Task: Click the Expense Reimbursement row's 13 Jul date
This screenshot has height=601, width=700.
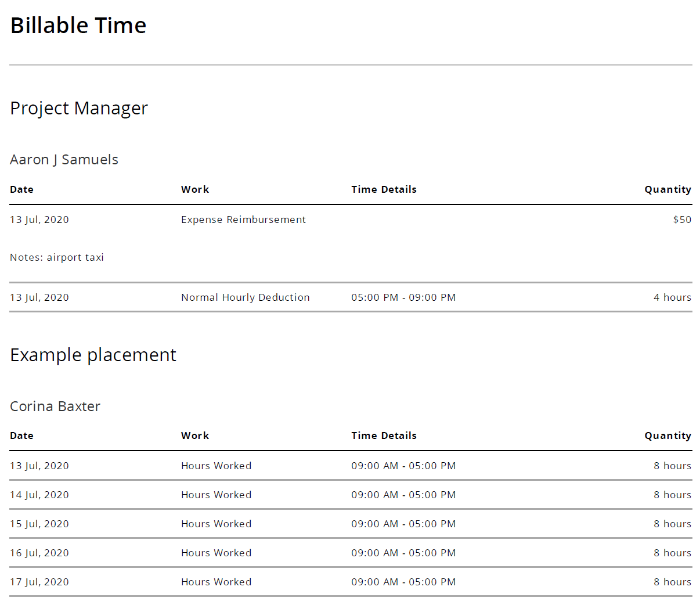Action: coord(39,219)
